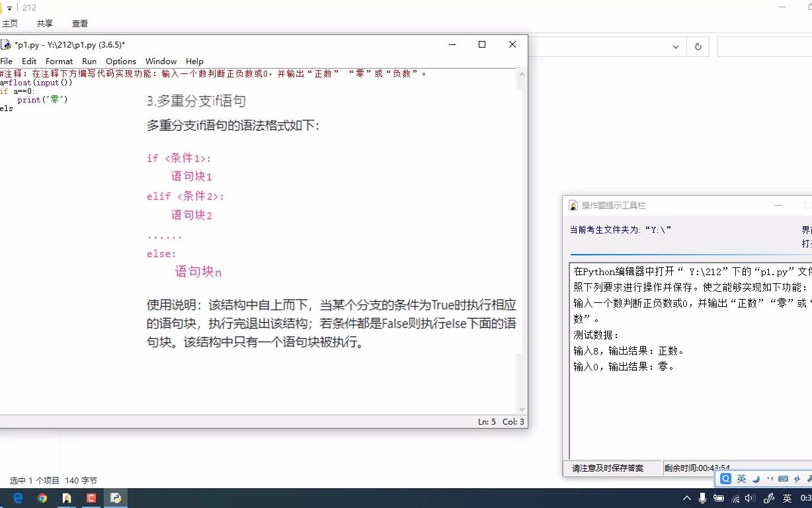The image size is (812, 508).
Task: Click the IDLE editor scrollbar down arrow
Action: (x=522, y=409)
